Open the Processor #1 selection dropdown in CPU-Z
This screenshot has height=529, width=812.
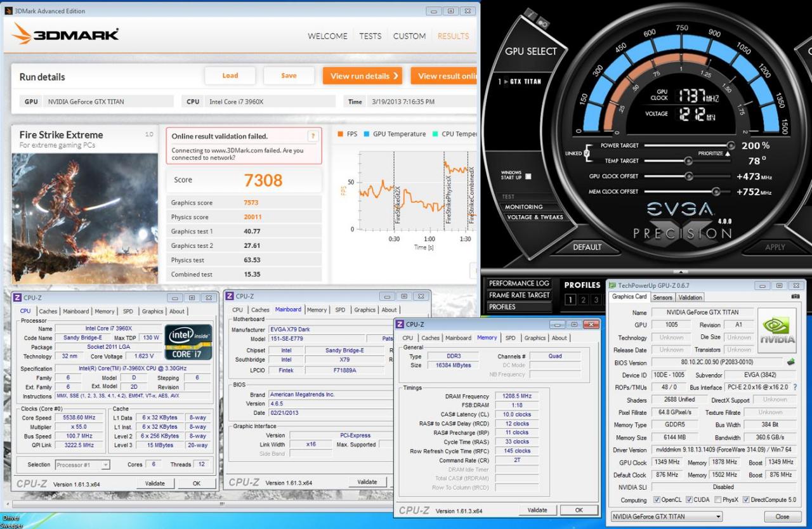point(82,465)
